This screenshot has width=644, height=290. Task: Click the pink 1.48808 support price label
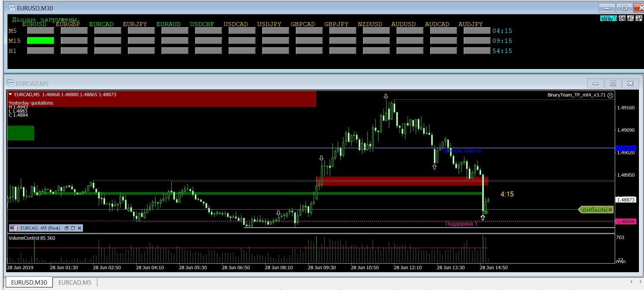coord(626,222)
